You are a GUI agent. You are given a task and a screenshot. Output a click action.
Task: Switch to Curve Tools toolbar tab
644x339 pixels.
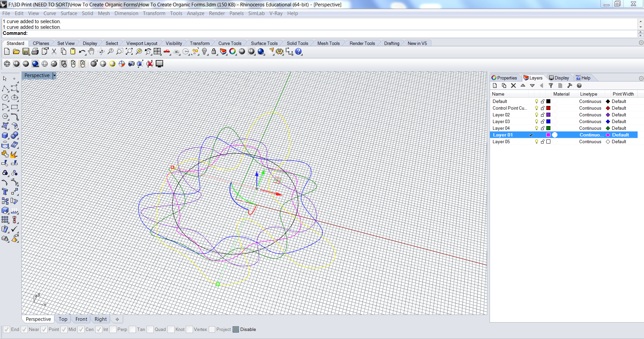(x=230, y=43)
